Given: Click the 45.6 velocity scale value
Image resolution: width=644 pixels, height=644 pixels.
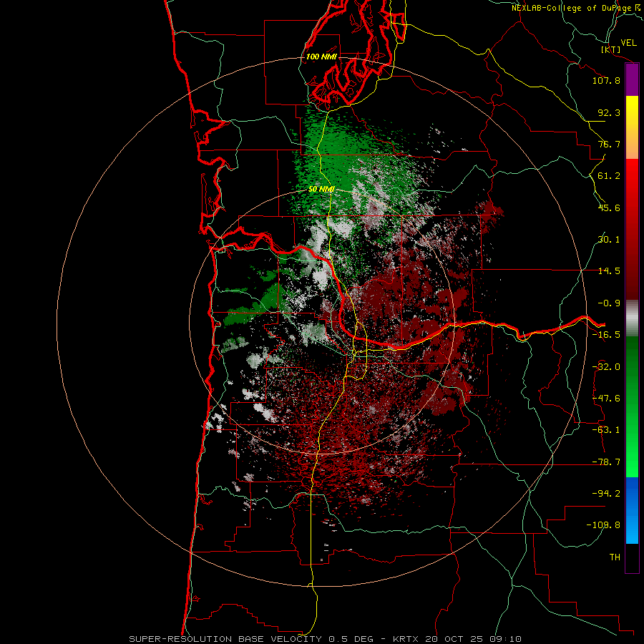Looking at the screenshot, I should 609,208.
